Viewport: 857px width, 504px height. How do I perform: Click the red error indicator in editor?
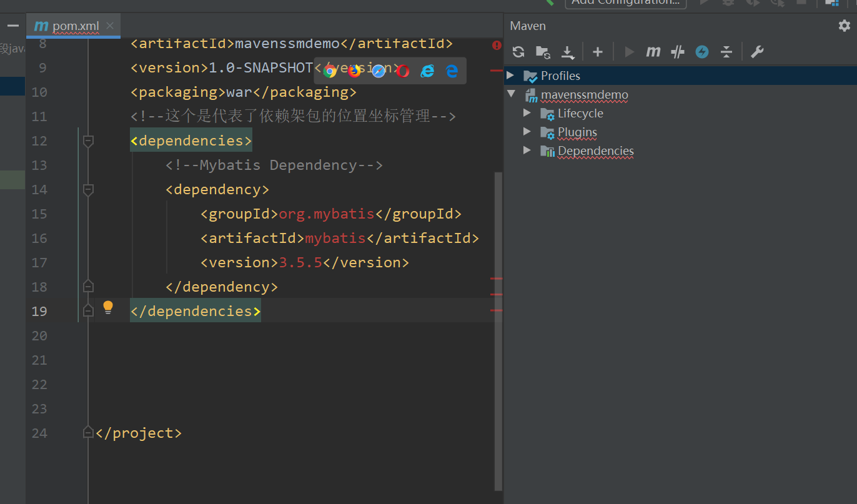[x=497, y=45]
